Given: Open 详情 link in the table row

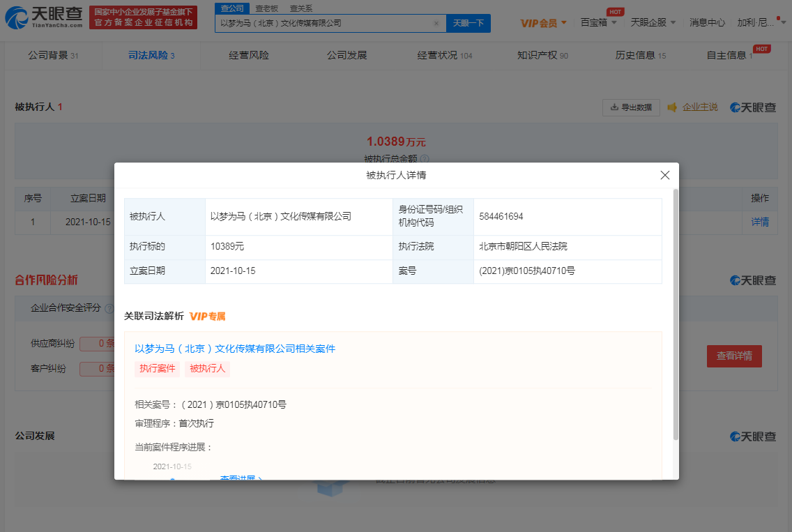Looking at the screenshot, I should tap(760, 222).
